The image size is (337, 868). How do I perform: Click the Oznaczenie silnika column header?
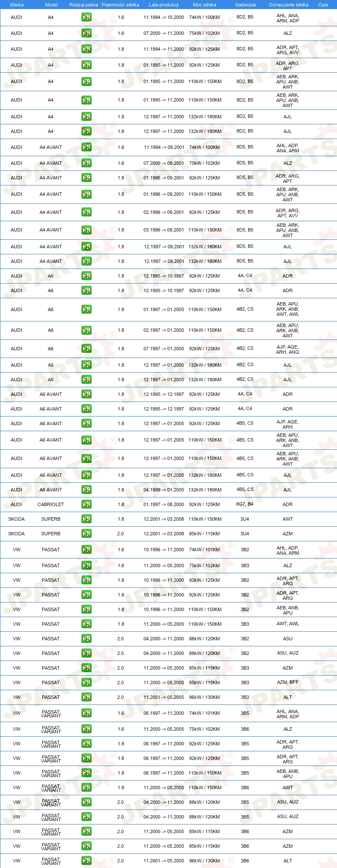289,5
